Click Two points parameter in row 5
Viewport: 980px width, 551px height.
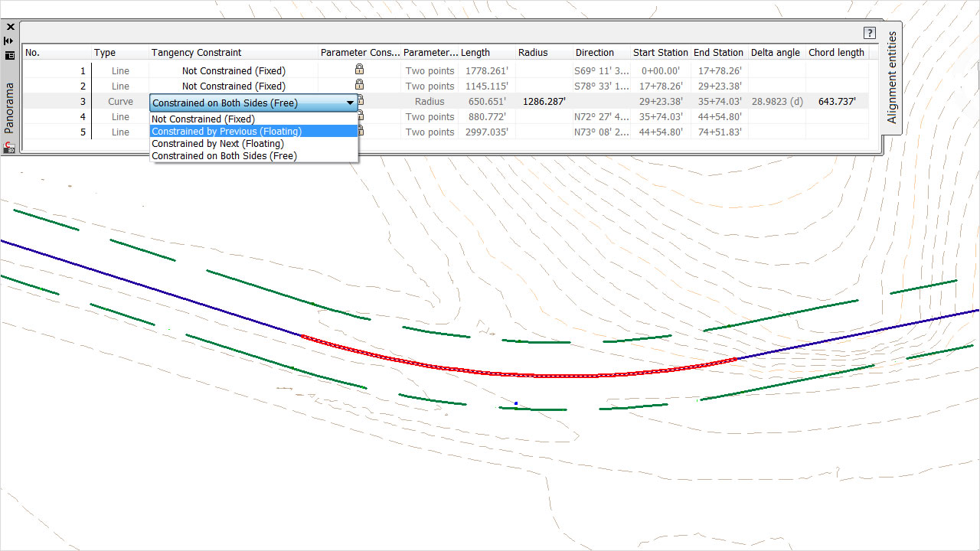tap(430, 132)
